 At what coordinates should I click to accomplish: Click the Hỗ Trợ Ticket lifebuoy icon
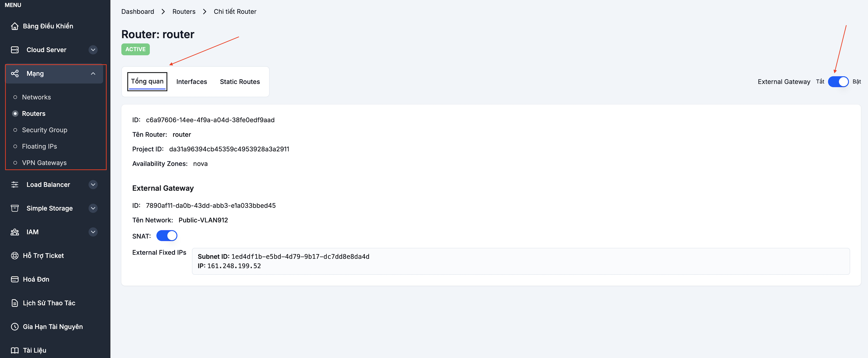pos(14,256)
